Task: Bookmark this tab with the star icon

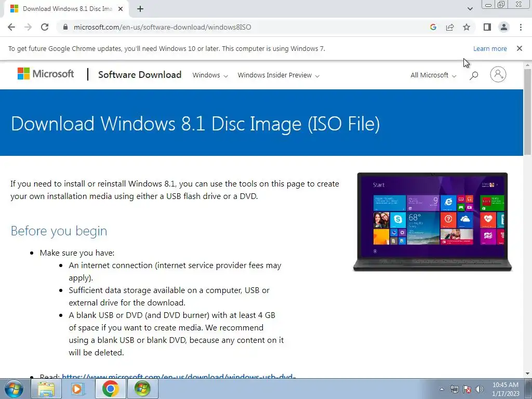Action: 467,27
